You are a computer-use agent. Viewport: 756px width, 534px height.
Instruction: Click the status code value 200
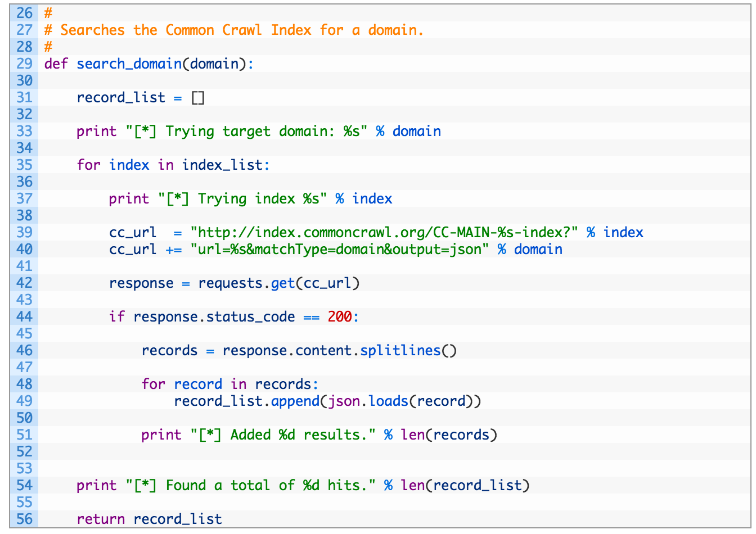340,316
